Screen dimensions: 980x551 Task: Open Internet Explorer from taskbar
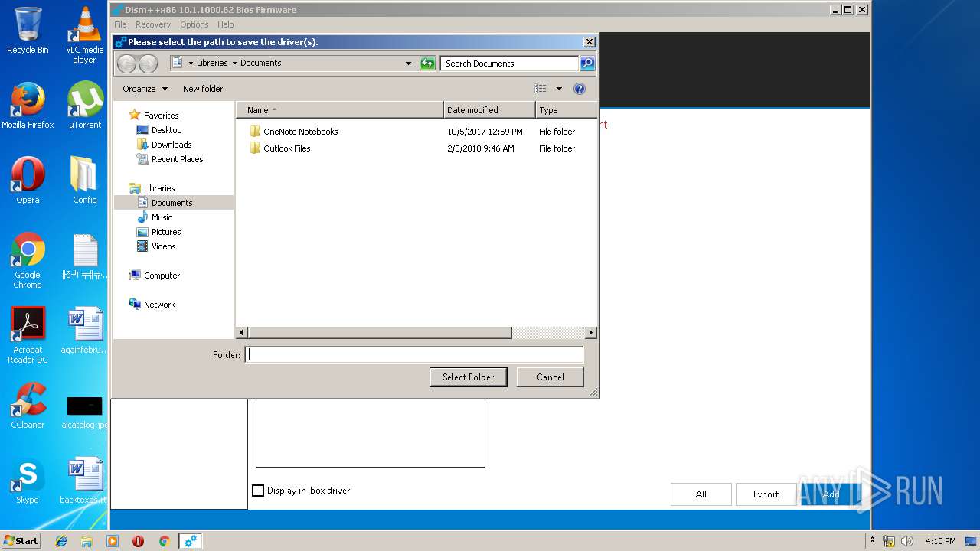pos(61,541)
